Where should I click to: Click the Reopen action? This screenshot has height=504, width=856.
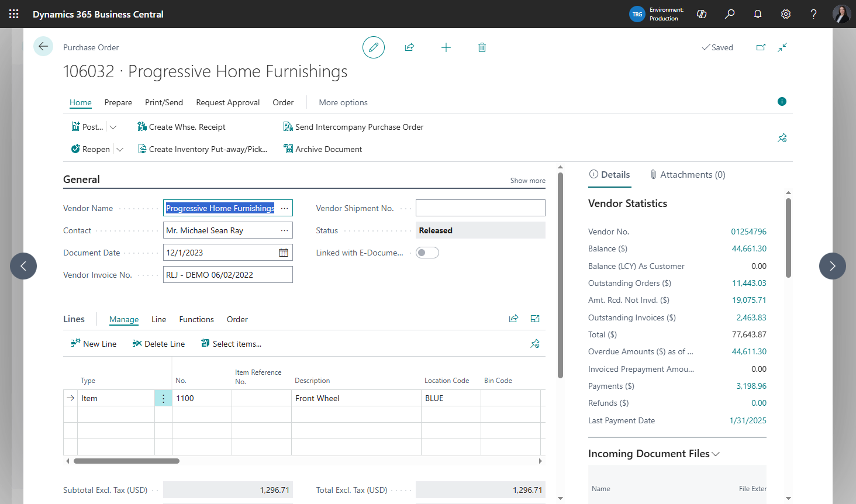[x=91, y=149]
